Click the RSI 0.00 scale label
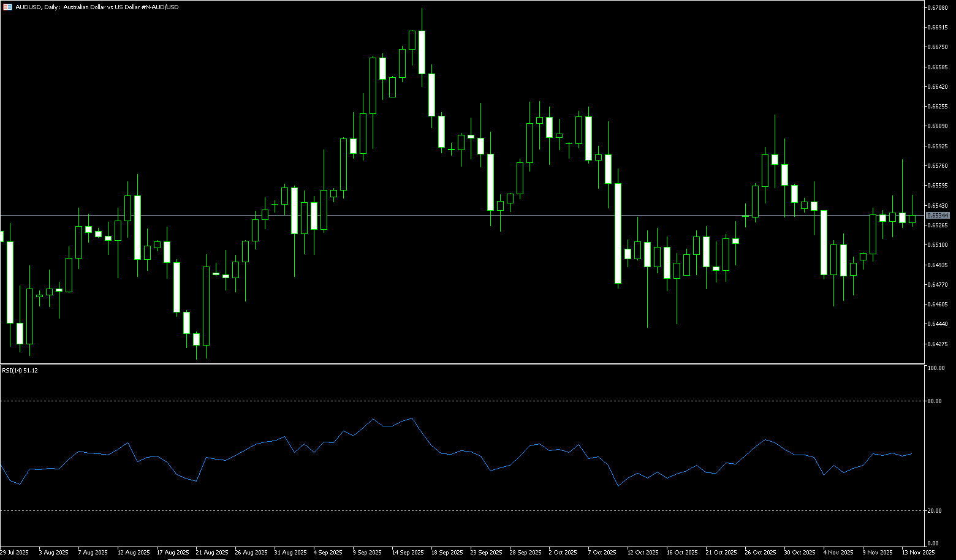 [x=933, y=543]
